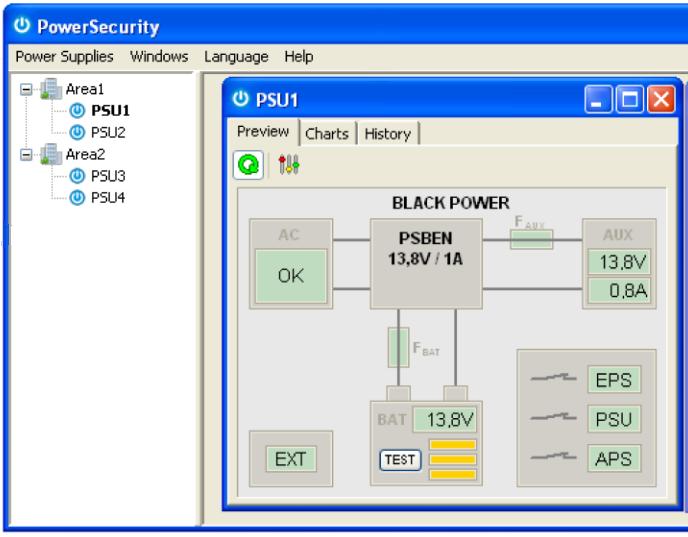Collapse the Area2 tree node
This screenshot has width=688, height=537.
pos(26,154)
